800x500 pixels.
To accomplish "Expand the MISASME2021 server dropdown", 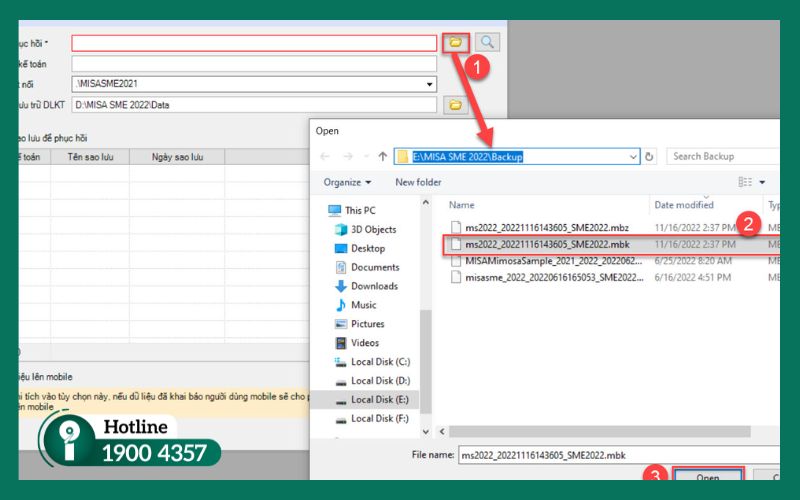I will click(x=430, y=84).
